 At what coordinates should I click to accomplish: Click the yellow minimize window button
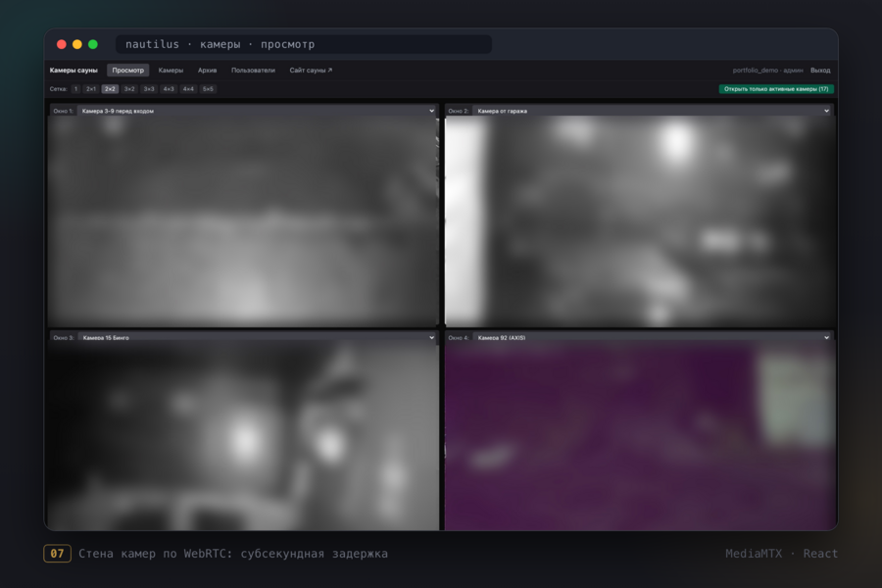(x=77, y=44)
